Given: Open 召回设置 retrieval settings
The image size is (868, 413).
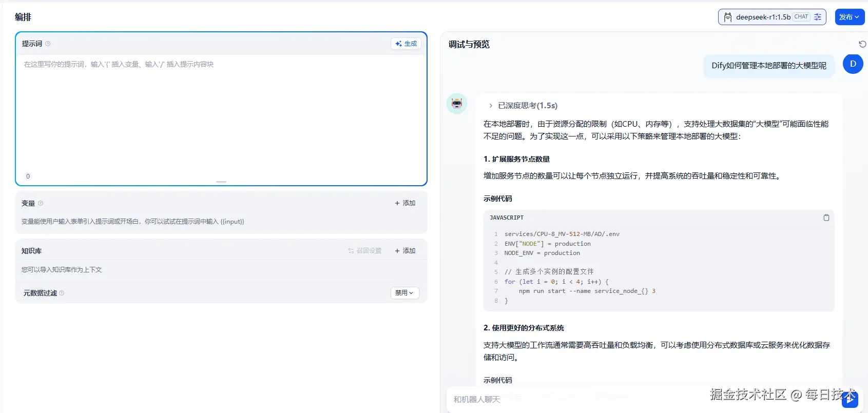Looking at the screenshot, I should pyautogui.click(x=365, y=251).
